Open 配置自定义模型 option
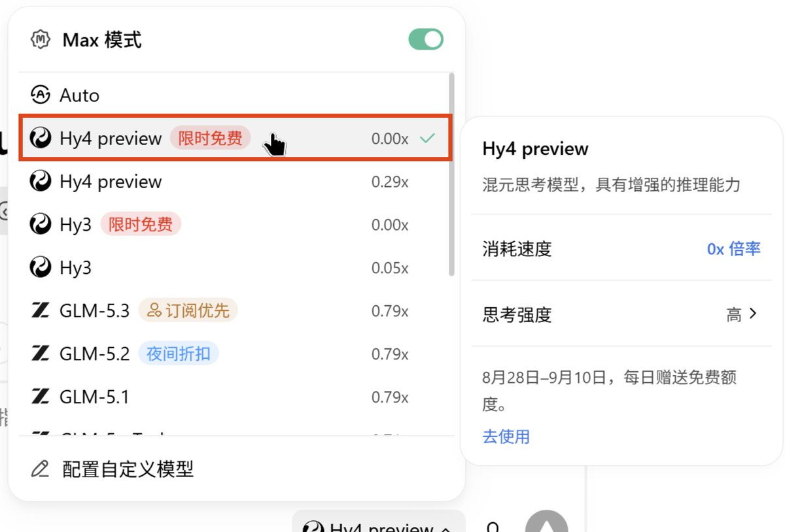785x532 pixels. (237, 469)
